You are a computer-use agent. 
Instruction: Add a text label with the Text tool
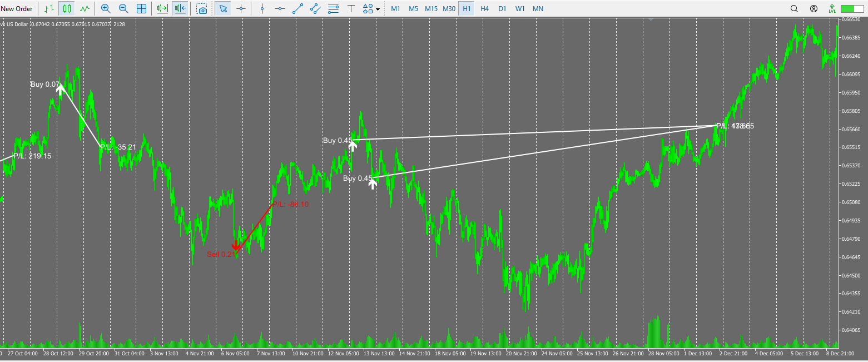(350, 8)
